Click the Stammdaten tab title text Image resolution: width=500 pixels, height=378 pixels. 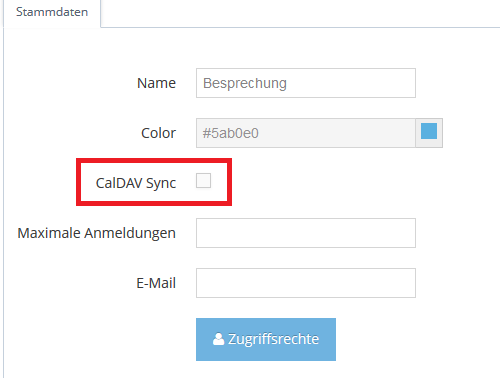(52, 12)
